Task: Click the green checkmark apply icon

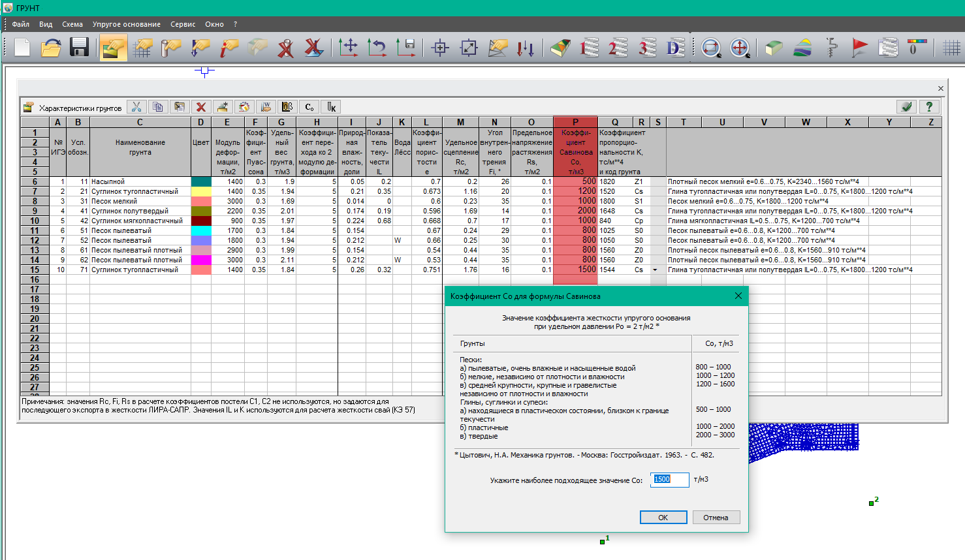Action: click(x=906, y=107)
